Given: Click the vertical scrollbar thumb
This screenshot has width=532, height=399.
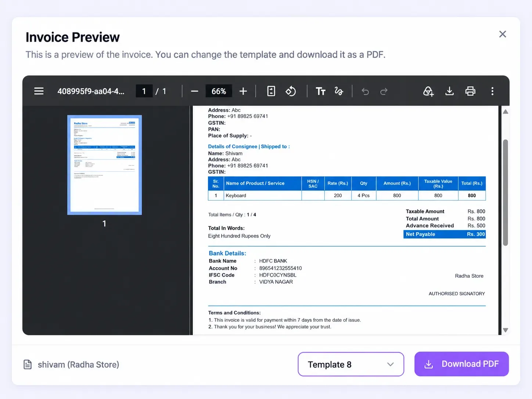Looking at the screenshot, I should pyautogui.click(x=506, y=193).
